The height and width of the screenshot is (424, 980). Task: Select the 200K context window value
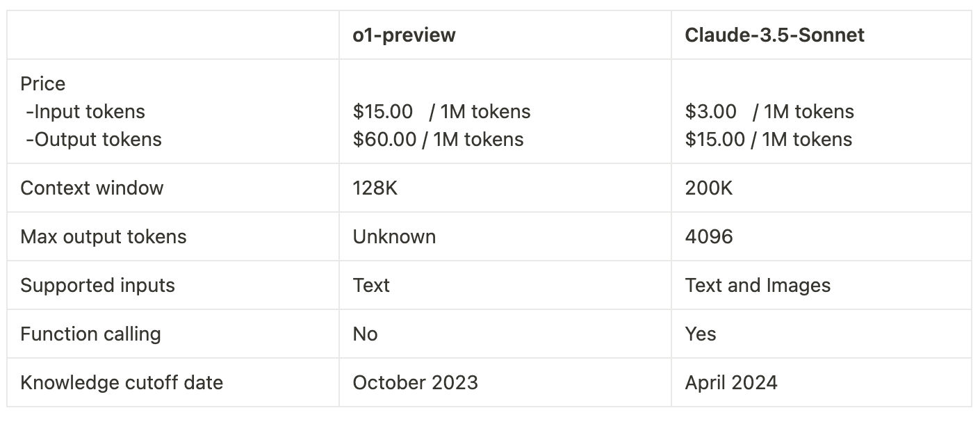click(708, 188)
